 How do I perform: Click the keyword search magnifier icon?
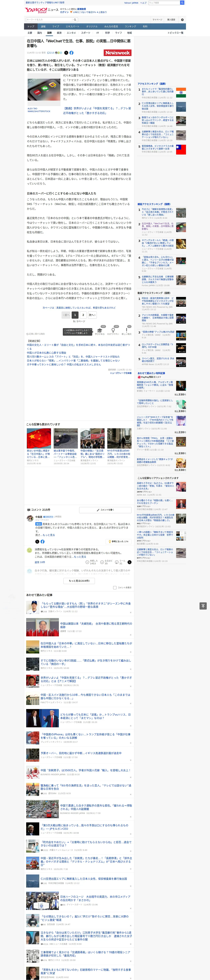(75, 20)
